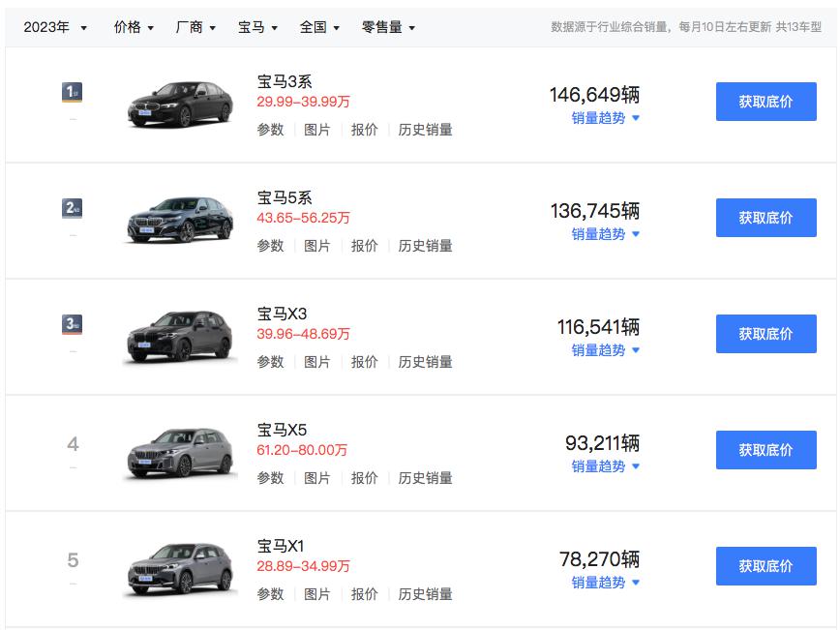Click the rank 2 badge icon
This screenshot has width=840, height=630.
coord(72,208)
